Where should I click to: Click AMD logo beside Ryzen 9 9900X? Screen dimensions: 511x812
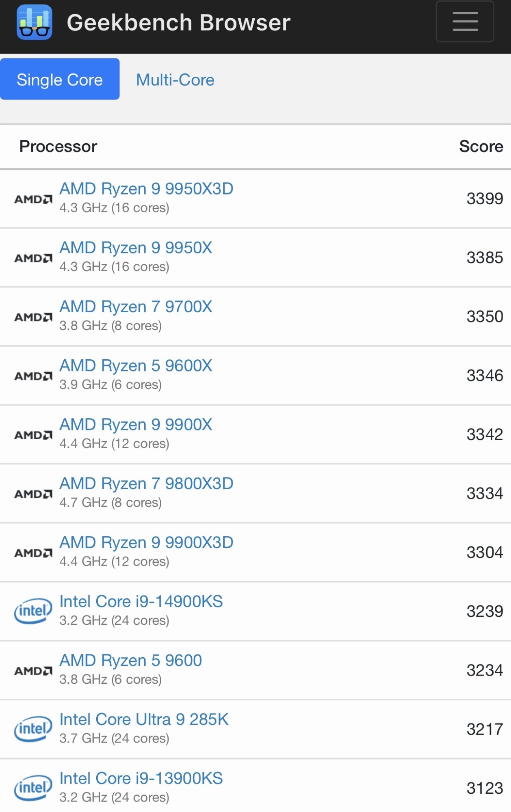coord(33,435)
